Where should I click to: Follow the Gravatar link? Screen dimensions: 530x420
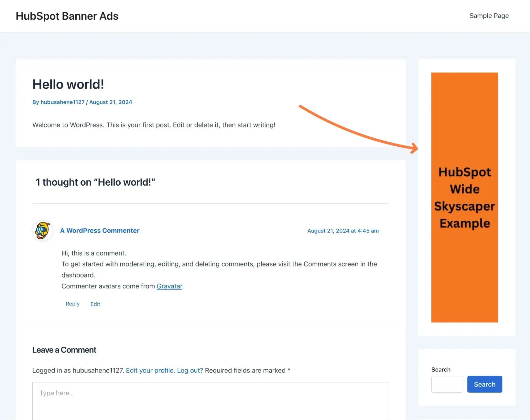coord(169,286)
